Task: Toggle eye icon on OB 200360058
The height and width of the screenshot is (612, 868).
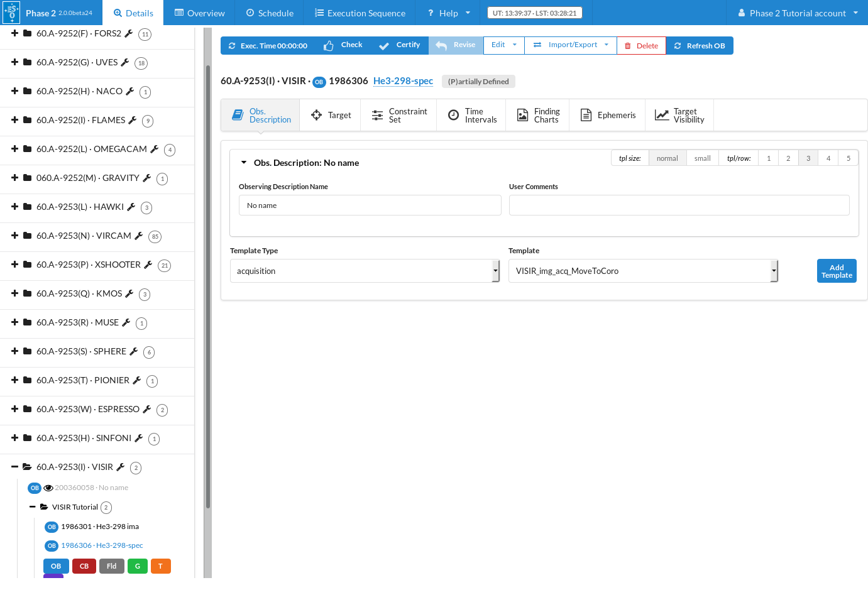Action: click(x=48, y=488)
